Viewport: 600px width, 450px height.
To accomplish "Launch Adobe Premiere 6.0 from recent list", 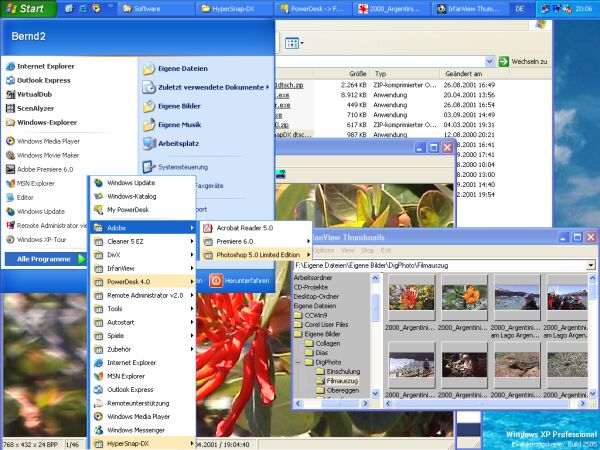I will [39, 169].
